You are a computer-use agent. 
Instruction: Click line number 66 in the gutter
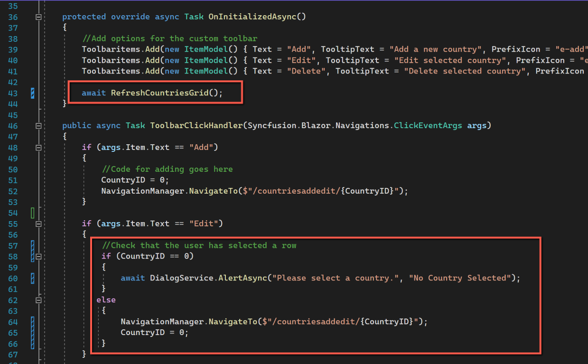pyautogui.click(x=13, y=343)
